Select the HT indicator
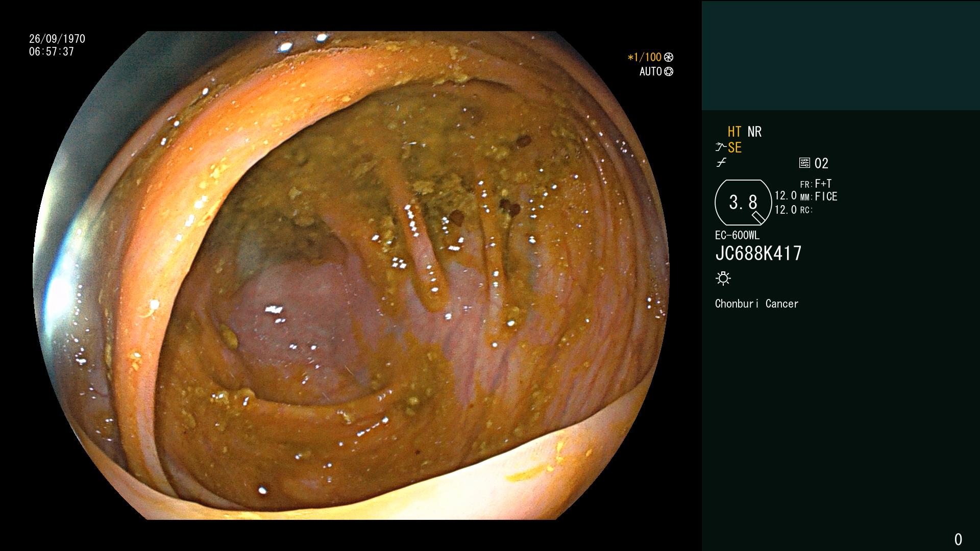Viewport: 980px width, 551px height. [734, 132]
